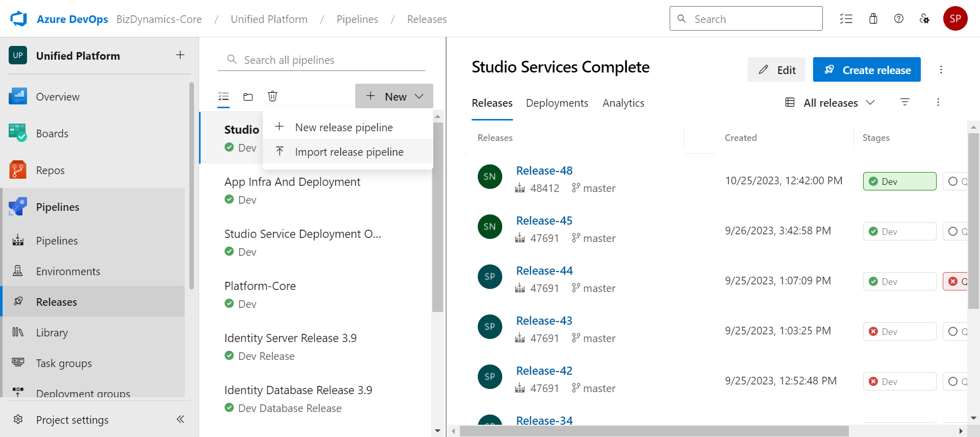Open the SP user profile avatar
The height and width of the screenshot is (437, 980).
pos(955,19)
